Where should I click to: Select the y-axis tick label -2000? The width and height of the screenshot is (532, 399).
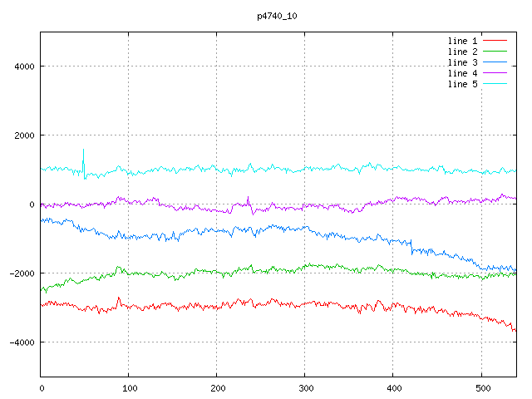(x=20, y=273)
